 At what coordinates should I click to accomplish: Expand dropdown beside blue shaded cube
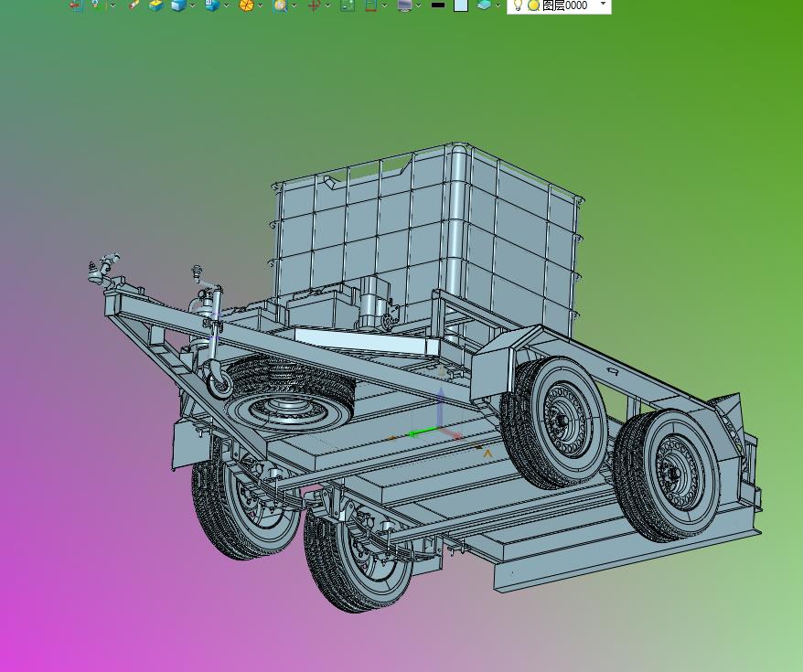click(x=193, y=5)
